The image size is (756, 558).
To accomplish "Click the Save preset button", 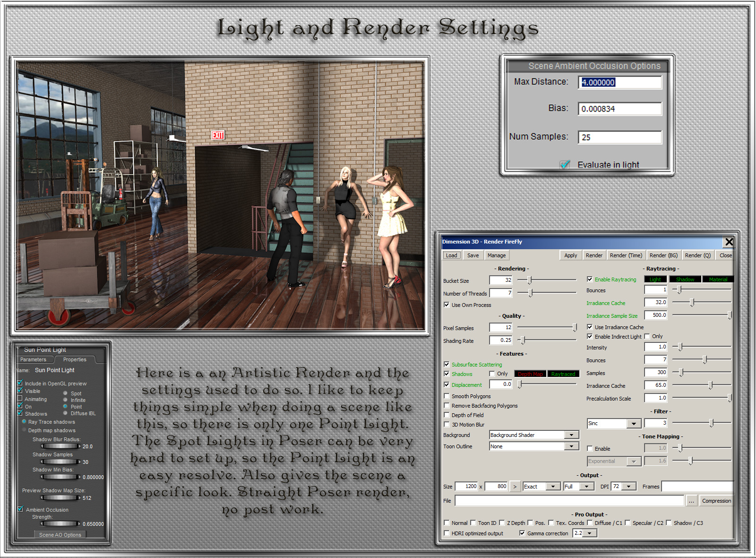I will 473,255.
